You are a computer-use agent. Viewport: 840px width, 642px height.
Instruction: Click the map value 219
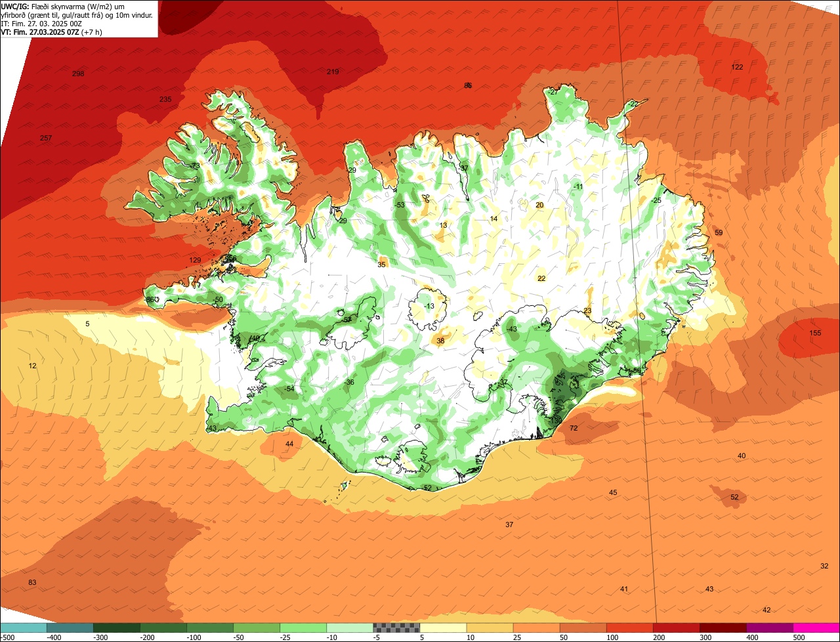[x=333, y=72]
